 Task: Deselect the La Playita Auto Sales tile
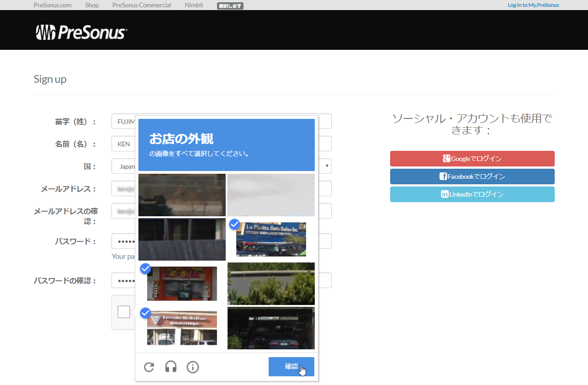coord(271,239)
